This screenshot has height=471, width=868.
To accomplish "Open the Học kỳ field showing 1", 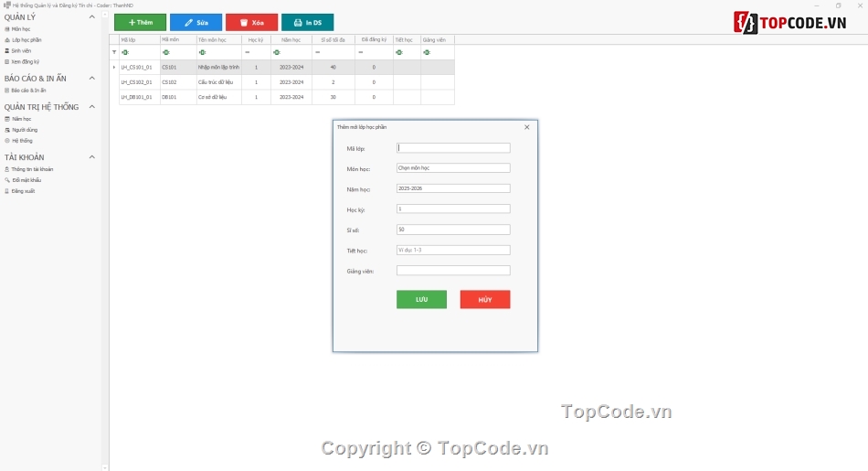I will (x=453, y=209).
